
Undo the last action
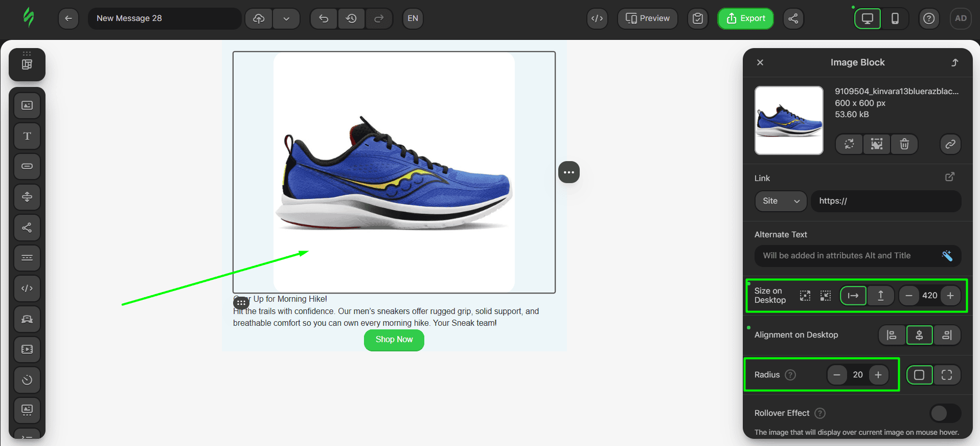click(x=324, y=18)
